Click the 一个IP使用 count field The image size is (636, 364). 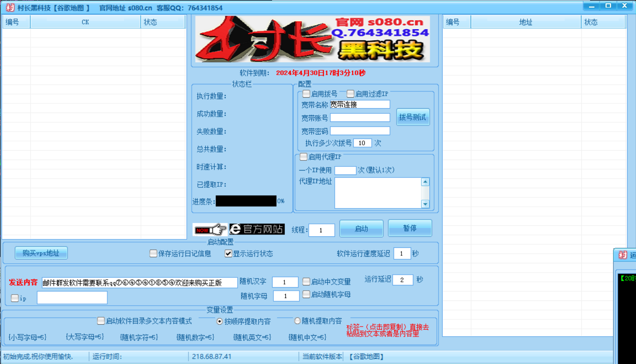coord(345,171)
